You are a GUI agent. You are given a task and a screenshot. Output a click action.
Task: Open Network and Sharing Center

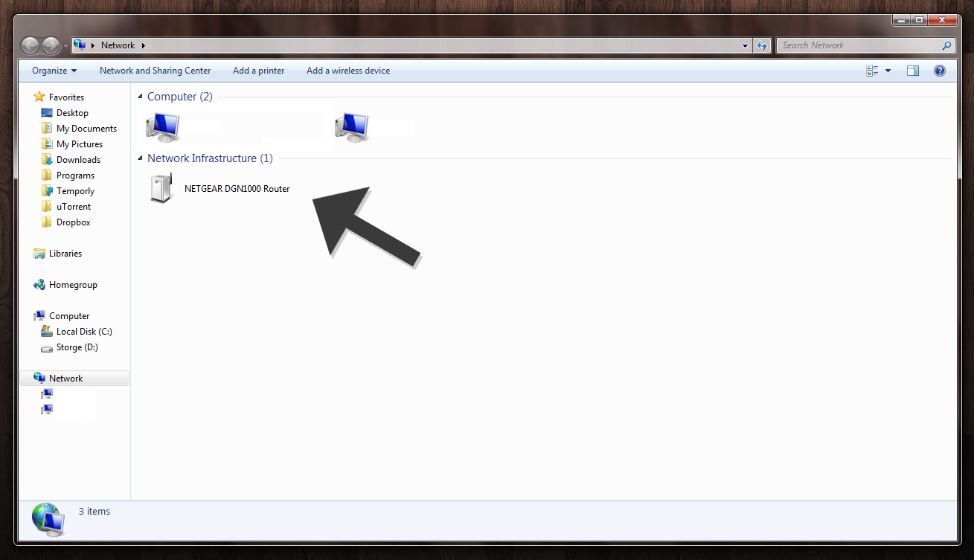point(155,71)
